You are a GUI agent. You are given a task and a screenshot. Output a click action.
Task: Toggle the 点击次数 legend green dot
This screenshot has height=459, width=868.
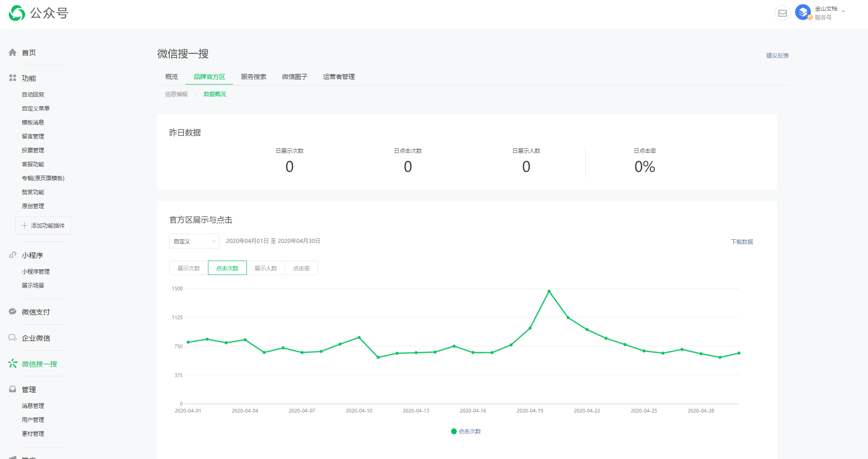tap(454, 431)
